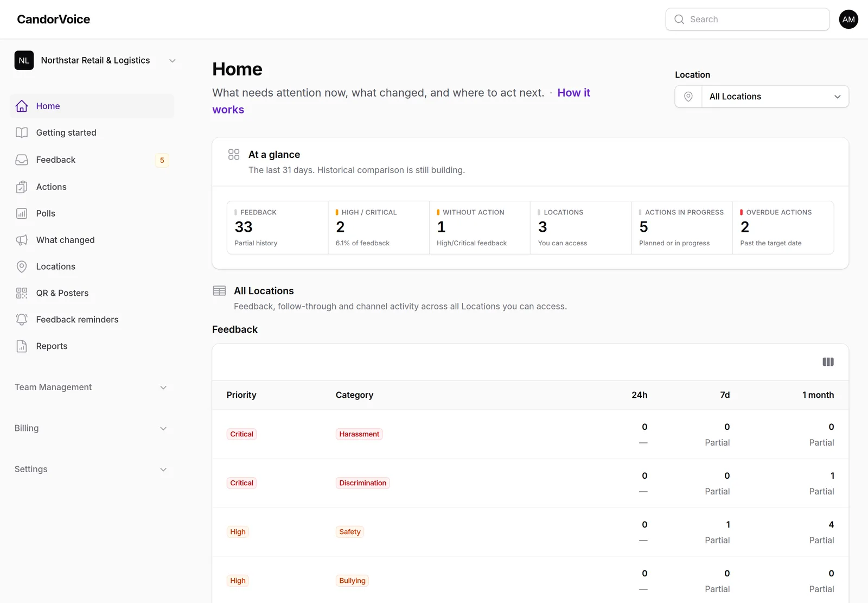Sort by the 1 month column header
The width and height of the screenshot is (868, 603).
click(x=818, y=396)
